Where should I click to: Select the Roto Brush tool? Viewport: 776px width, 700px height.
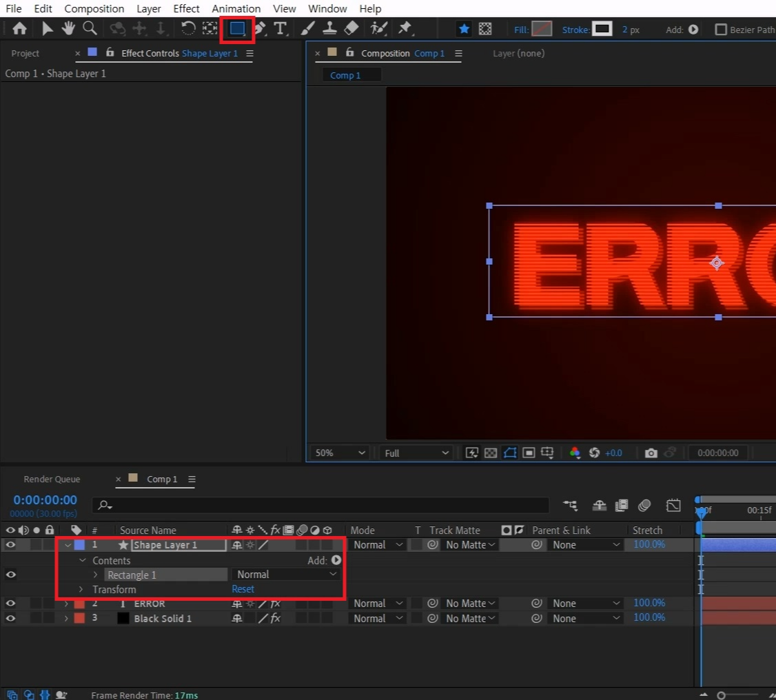click(x=378, y=29)
